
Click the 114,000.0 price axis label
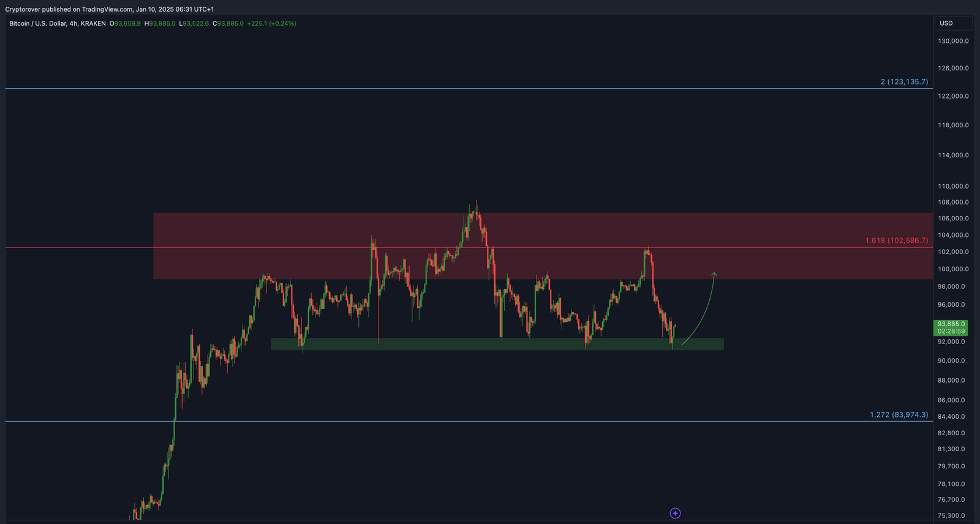pos(953,155)
